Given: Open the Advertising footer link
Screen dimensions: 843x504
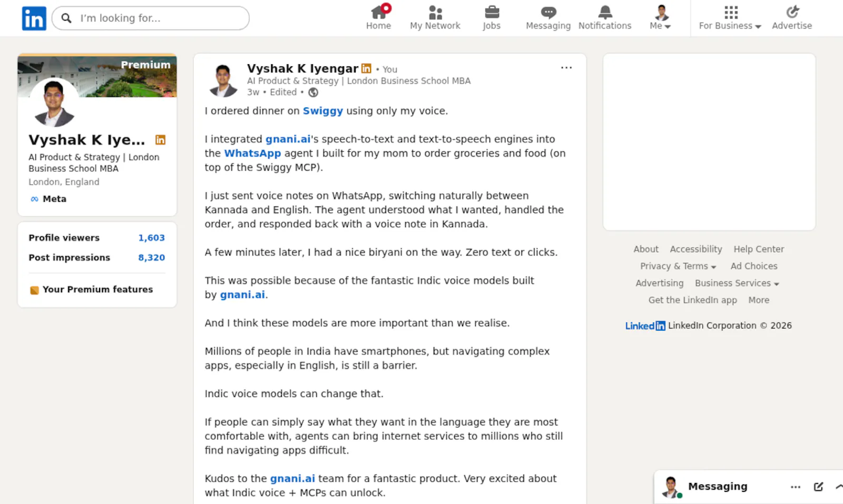Looking at the screenshot, I should coord(659,283).
